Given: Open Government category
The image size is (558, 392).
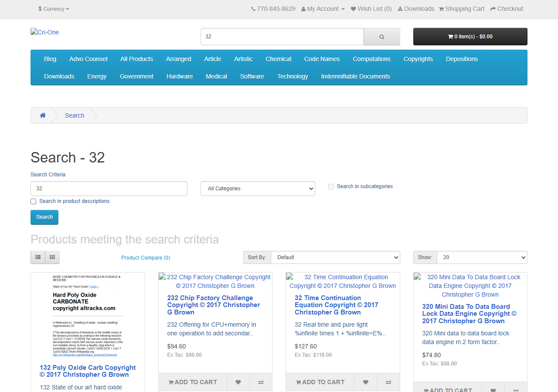Looking at the screenshot, I should point(136,76).
